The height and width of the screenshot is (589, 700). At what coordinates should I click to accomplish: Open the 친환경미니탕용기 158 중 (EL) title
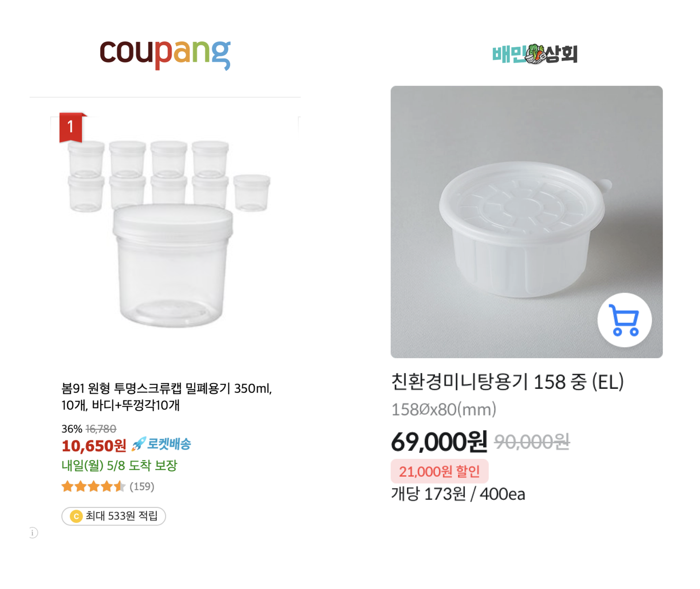(x=507, y=381)
